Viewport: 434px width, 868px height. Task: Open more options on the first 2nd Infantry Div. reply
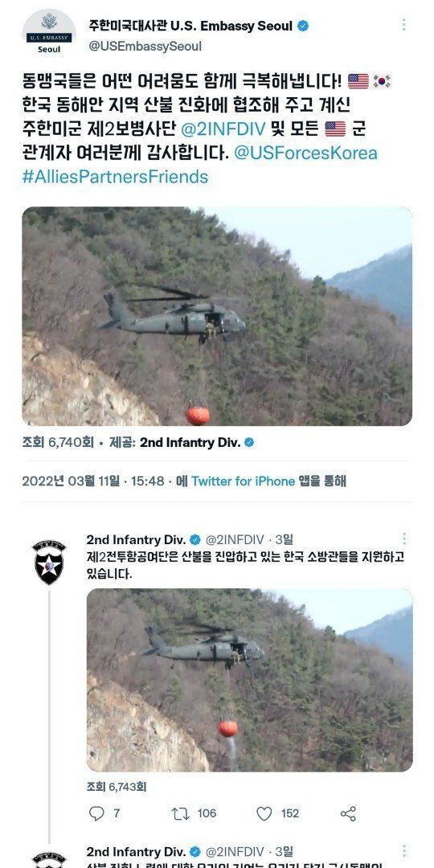point(404,539)
